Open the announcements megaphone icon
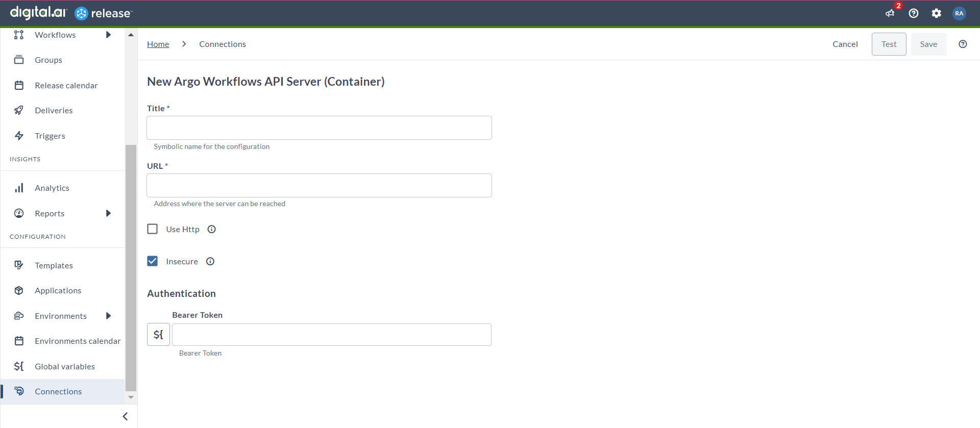The height and width of the screenshot is (428, 980). (x=890, y=13)
